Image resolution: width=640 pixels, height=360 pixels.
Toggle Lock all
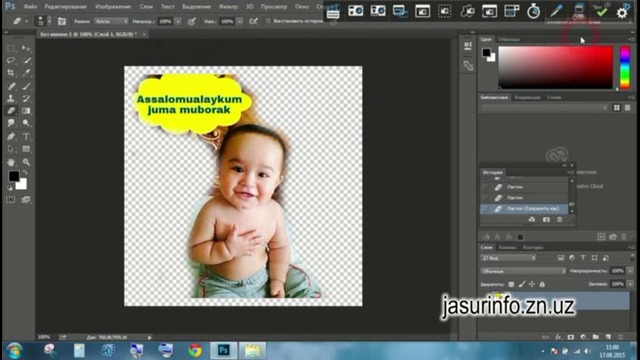pos(542,284)
